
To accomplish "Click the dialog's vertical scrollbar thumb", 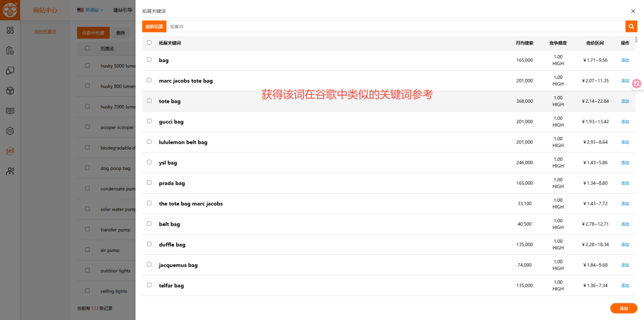I will click(x=636, y=40).
